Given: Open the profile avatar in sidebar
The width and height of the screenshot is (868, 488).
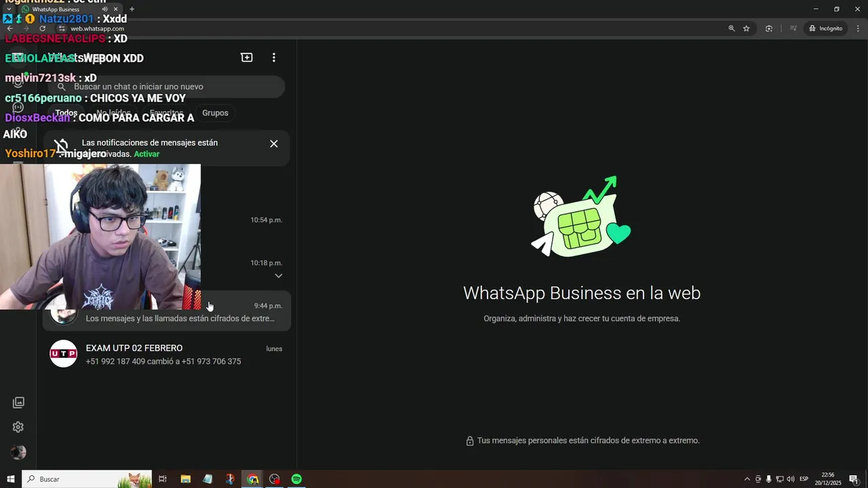Looking at the screenshot, I should click(x=18, y=452).
